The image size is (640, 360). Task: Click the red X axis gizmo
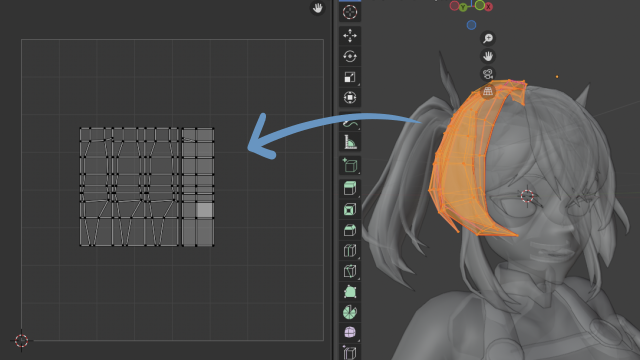pyautogui.click(x=489, y=7)
